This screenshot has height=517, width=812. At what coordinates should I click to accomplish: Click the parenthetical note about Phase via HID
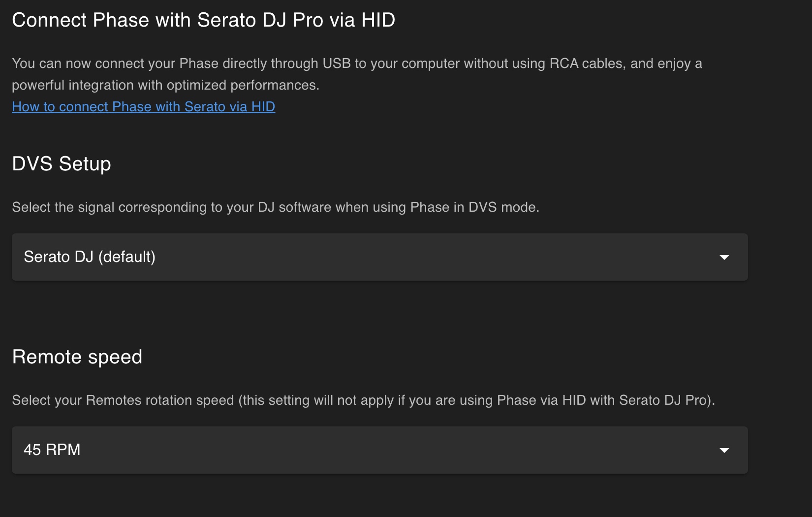[x=476, y=400]
